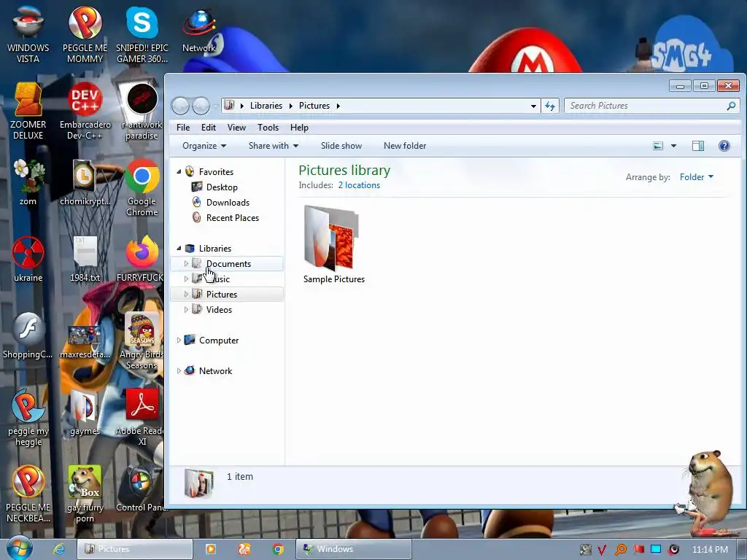The height and width of the screenshot is (560, 747).
Task: Select the ShoppingC Flash icon
Action: 28,335
